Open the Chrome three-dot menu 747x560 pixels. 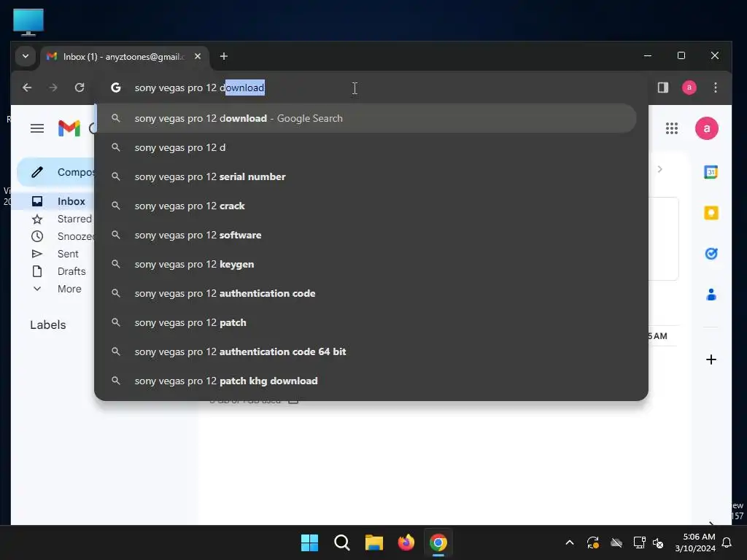pyautogui.click(x=716, y=87)
